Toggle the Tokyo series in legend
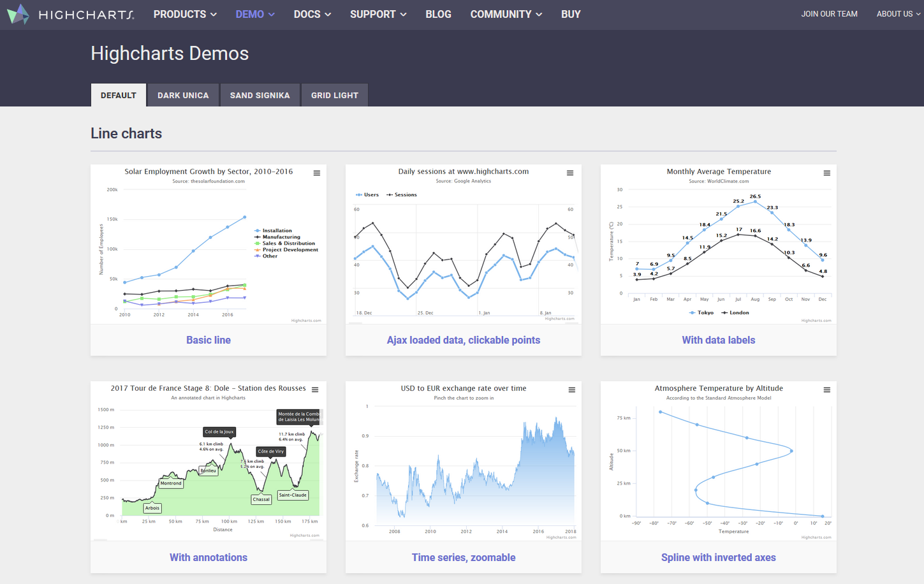 click(x=701, y=313)
